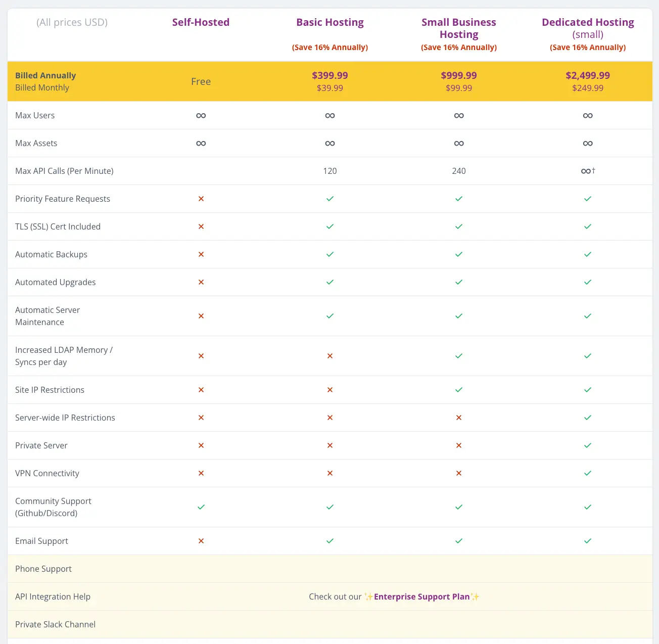Click Self-Hosted infinity symbol for Max Users
659x644 pixels.
(201, 116)
